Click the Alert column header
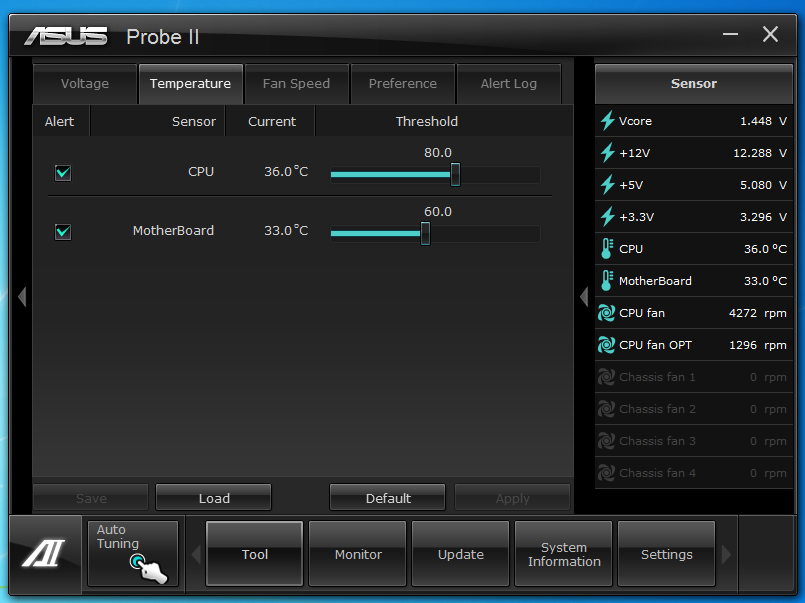This screenshot has width=805, height=603. [60, 122]
